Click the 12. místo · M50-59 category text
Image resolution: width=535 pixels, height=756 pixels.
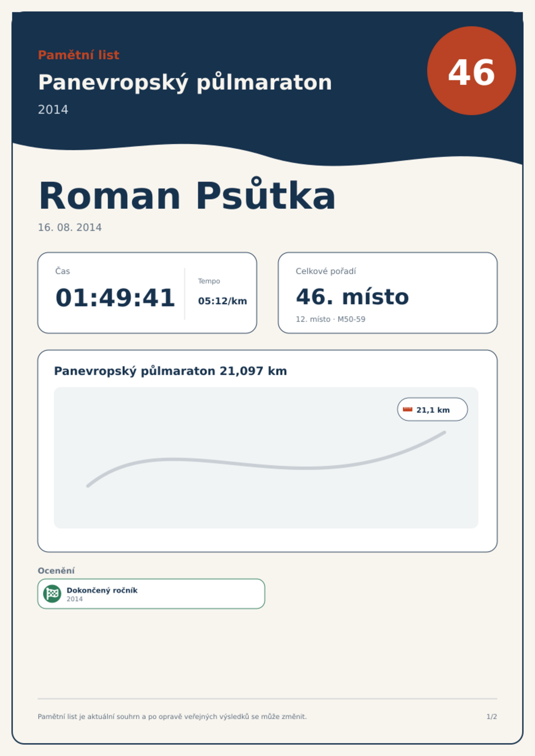(331, 319)
